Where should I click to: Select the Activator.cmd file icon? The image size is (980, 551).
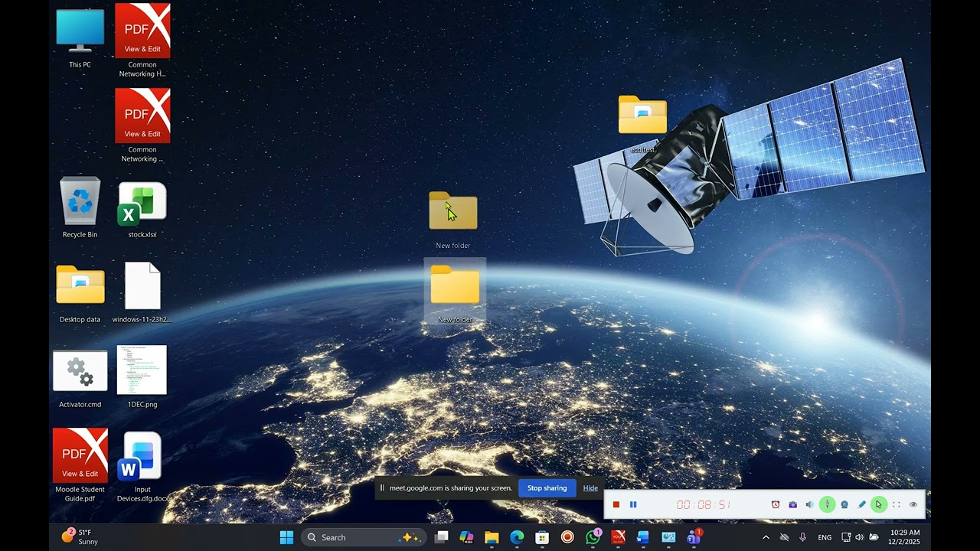click(80, 378)
